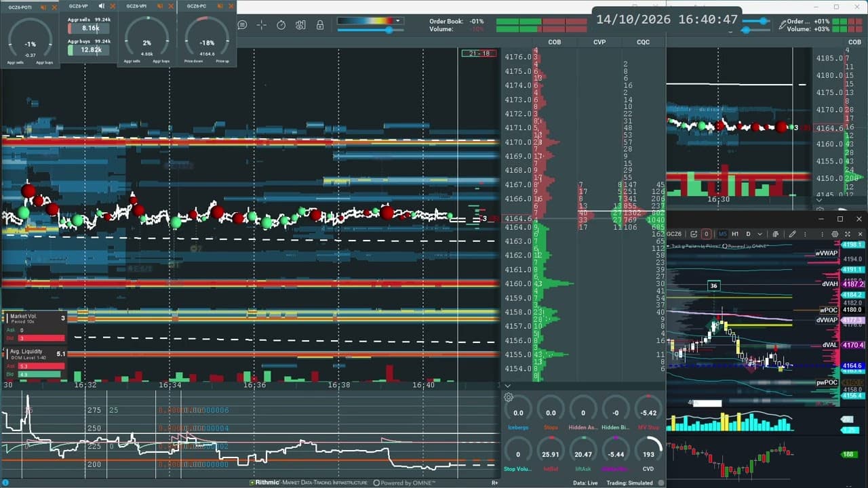Select the CVP column header
The height and width of the screenshot is (488, 868).
[x=599, y=42]
